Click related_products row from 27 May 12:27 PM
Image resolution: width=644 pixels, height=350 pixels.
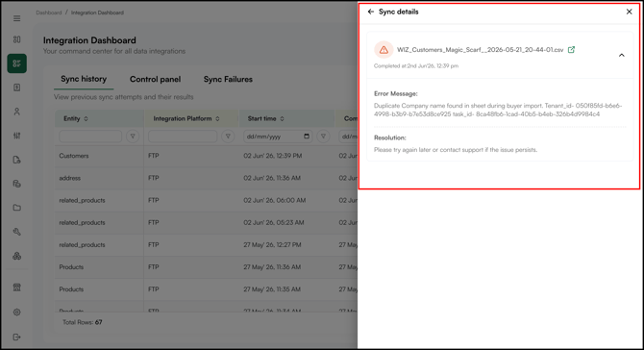coord(207,245)
